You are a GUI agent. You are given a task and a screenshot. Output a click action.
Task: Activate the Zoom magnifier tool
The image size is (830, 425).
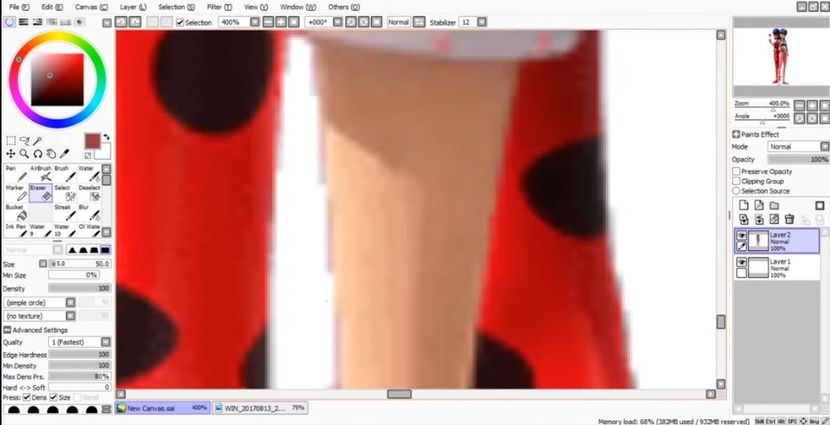24,153
